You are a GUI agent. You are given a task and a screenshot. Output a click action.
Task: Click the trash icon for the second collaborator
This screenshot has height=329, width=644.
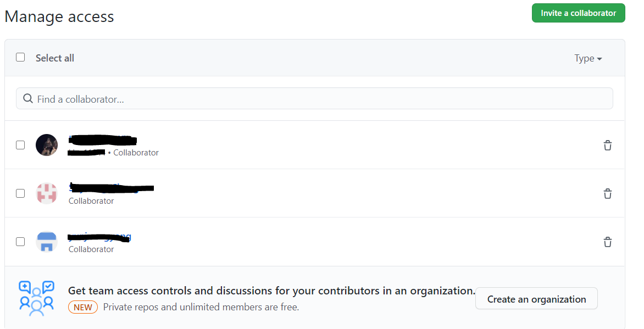(607, 194)
